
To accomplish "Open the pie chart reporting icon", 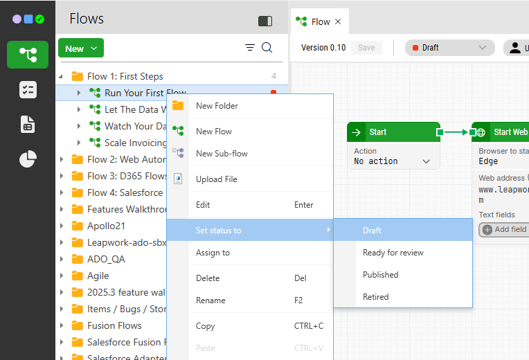I will (x=28, y=159).
